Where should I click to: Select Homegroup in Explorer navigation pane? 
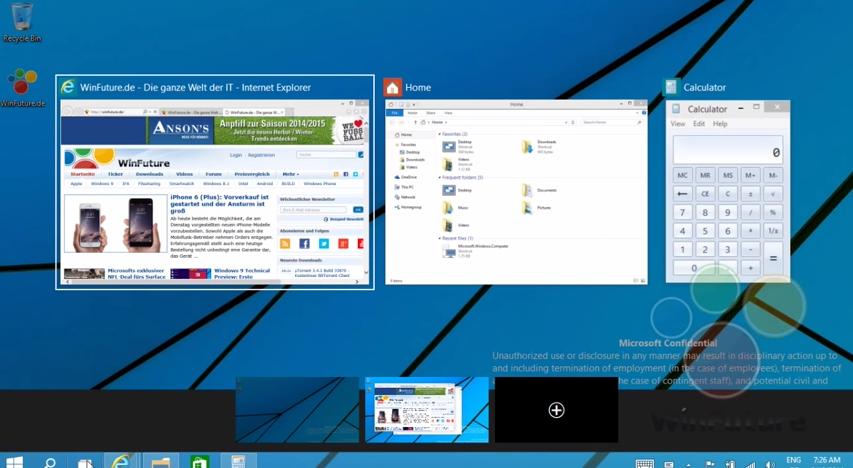[x=409, y=207]
